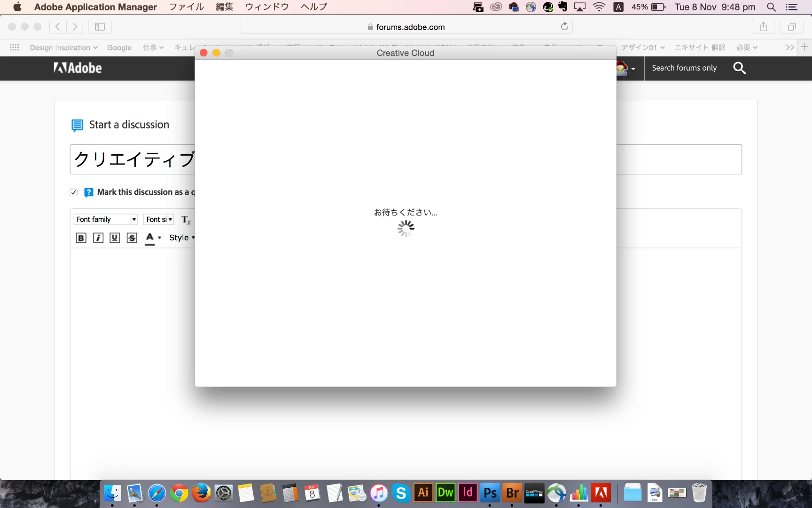Image resolution: width=812 pixels, height=508 pixels.
Task: Open Adobe Illustrator from the Dock
Action: point(423,492)
